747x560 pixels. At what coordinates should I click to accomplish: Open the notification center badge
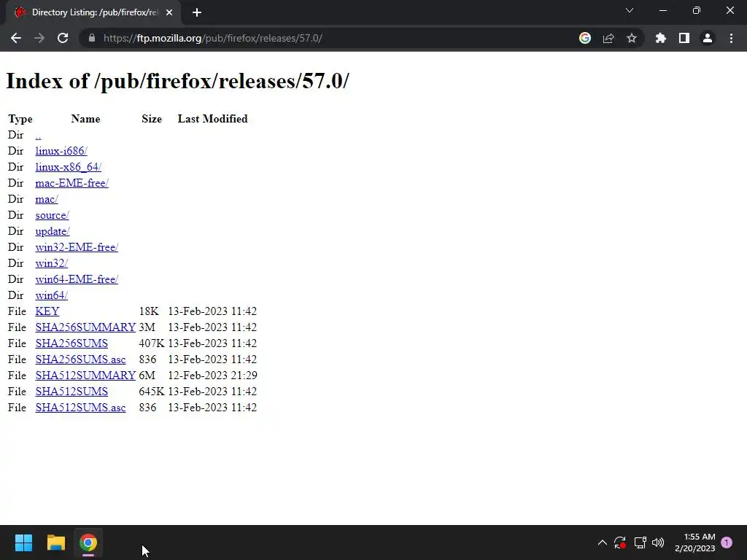point(727,542)
